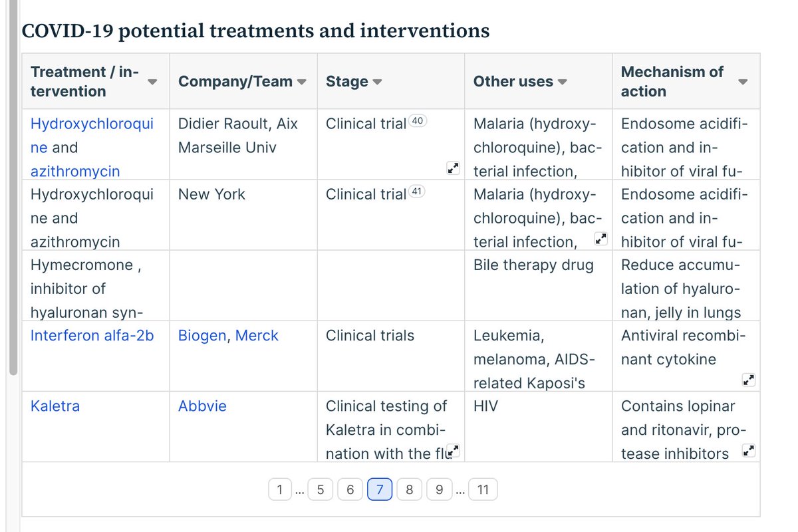Open the Interferon alfa-2b link
Image resolution: width=798 pixels, height=532 pixels.
click(x=92, y=335)
